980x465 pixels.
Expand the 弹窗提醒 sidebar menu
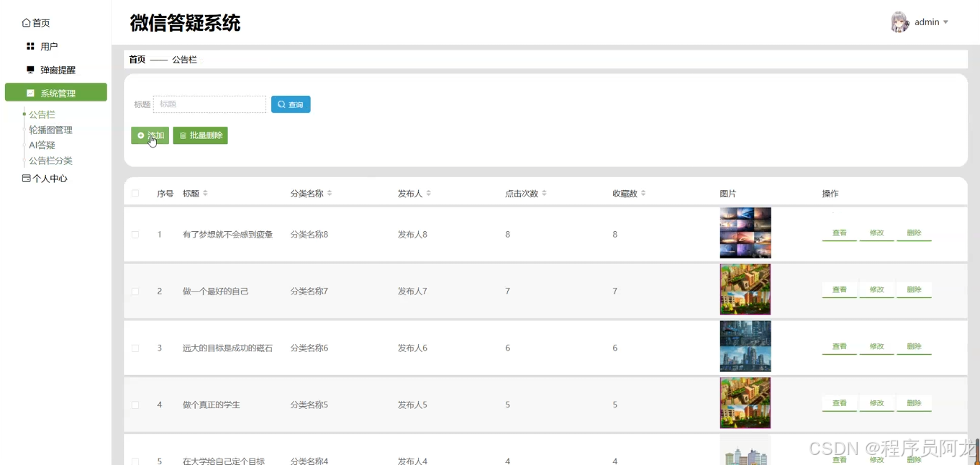56,70
